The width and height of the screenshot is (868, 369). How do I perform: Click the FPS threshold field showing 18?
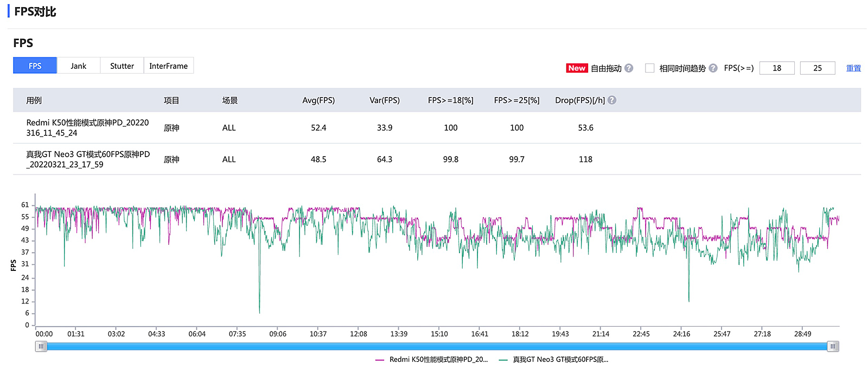coord(777,68)
